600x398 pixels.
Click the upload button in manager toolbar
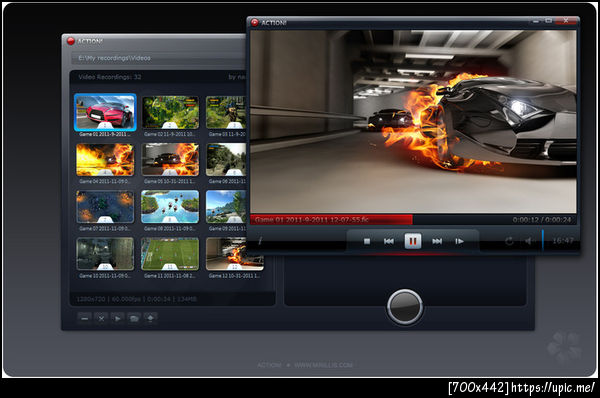pyautogui.click(x=150, y=318)
